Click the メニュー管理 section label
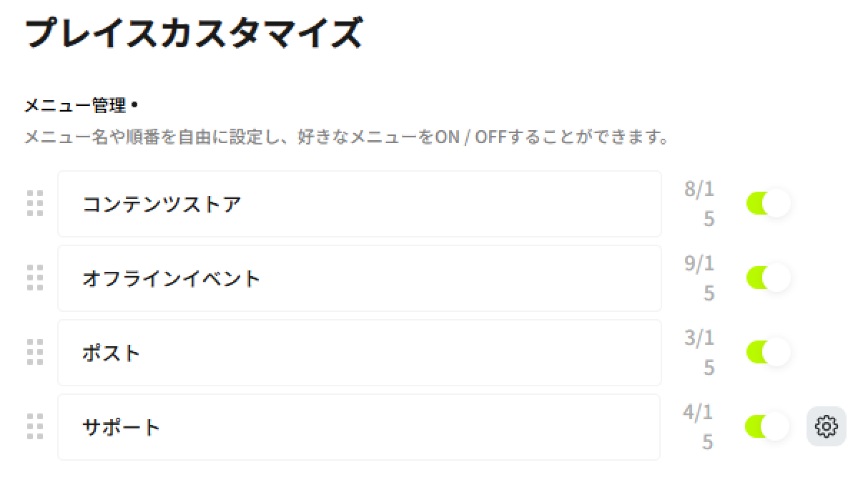This screenshot has height=485, width=868. 76,106
